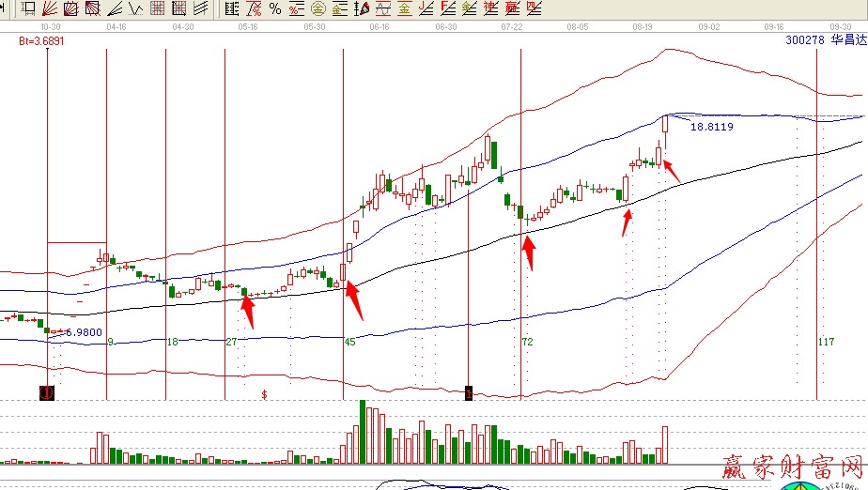The image size is (868, 490).
Task: Click the percent sign tool icon
Action: click(274, 9)
